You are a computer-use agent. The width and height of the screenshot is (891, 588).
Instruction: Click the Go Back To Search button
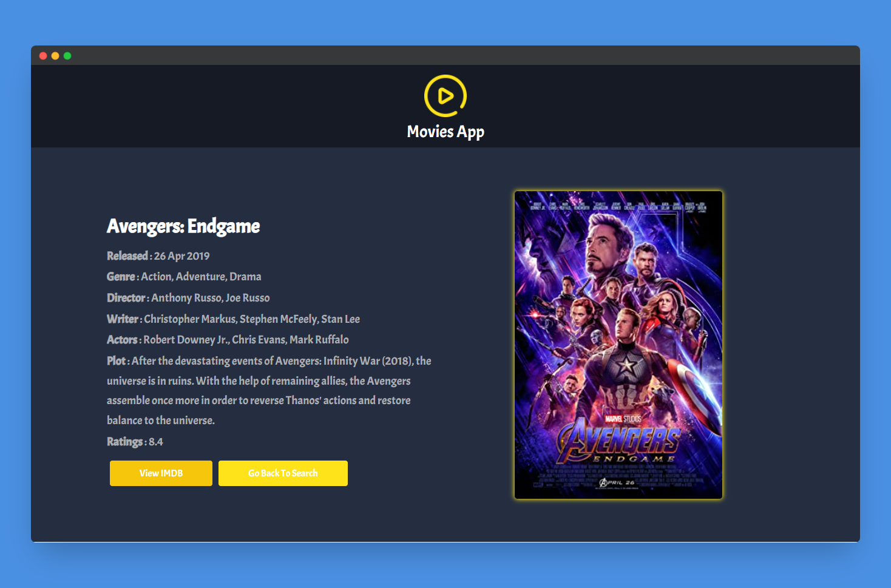283,473
